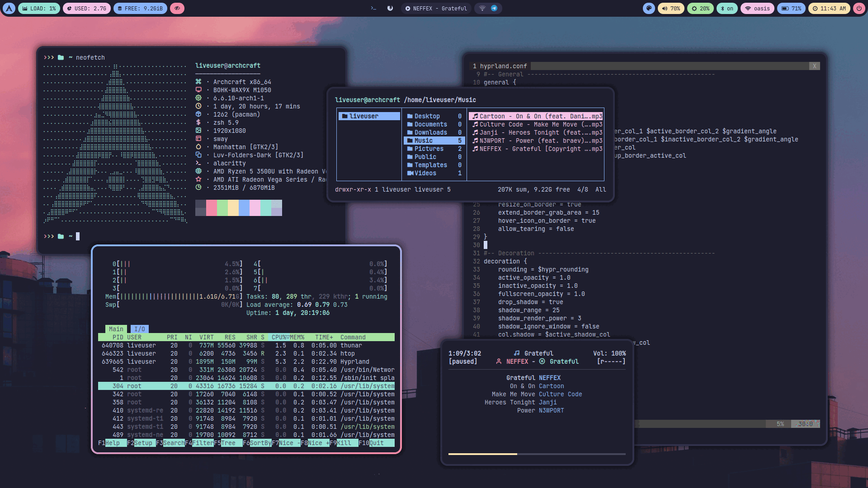Screen dimensions: 868x488
Task: Click the terminal launcher icon in the bar
Action: pyautogui.click(x=373, y=9)
